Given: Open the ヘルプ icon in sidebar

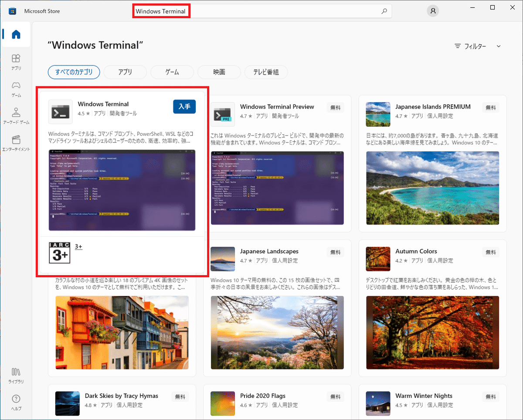Looking at the screenshot, I should click(x=16, y=403).
